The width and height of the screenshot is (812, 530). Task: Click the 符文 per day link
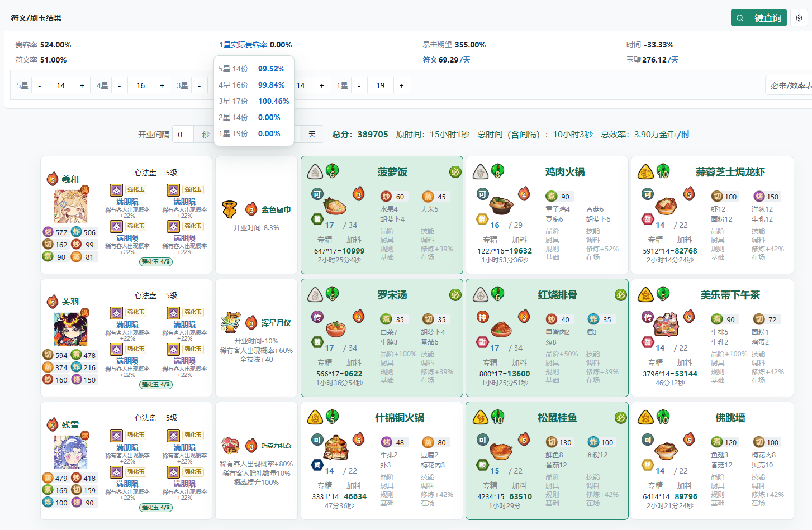(446, 60)
